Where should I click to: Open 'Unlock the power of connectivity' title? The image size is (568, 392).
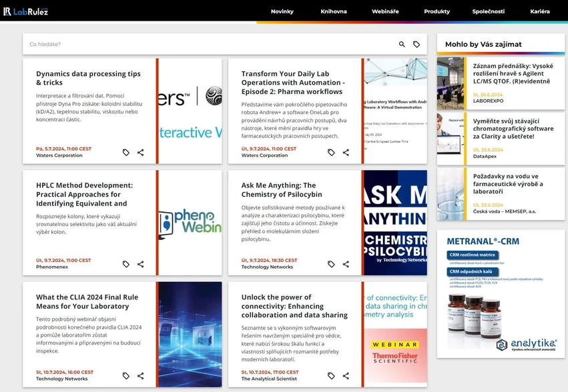294,306
